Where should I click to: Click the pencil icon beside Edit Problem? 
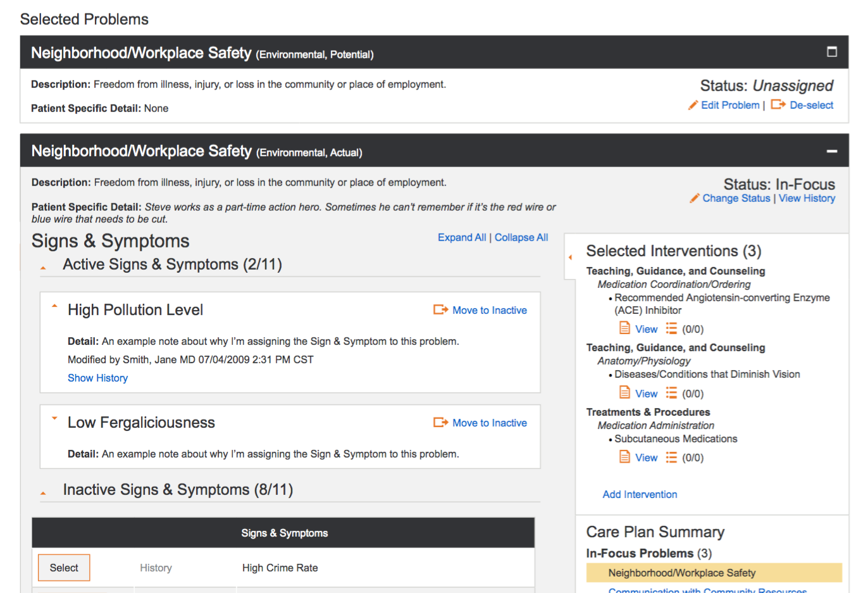pyautogui.click(x=693, y=105)
